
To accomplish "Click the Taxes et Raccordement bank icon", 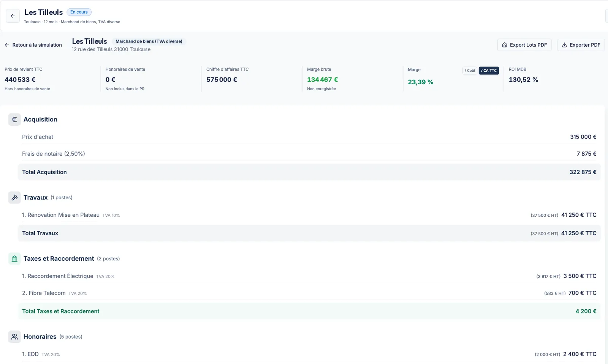I will point(14,258).
